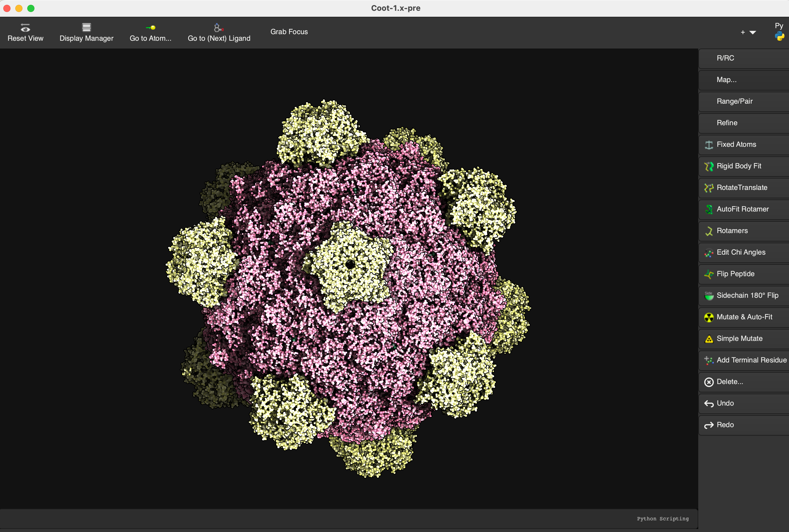The image size is (789, 532).
Task: Open the Delete... tool
Action: point(729,382)
